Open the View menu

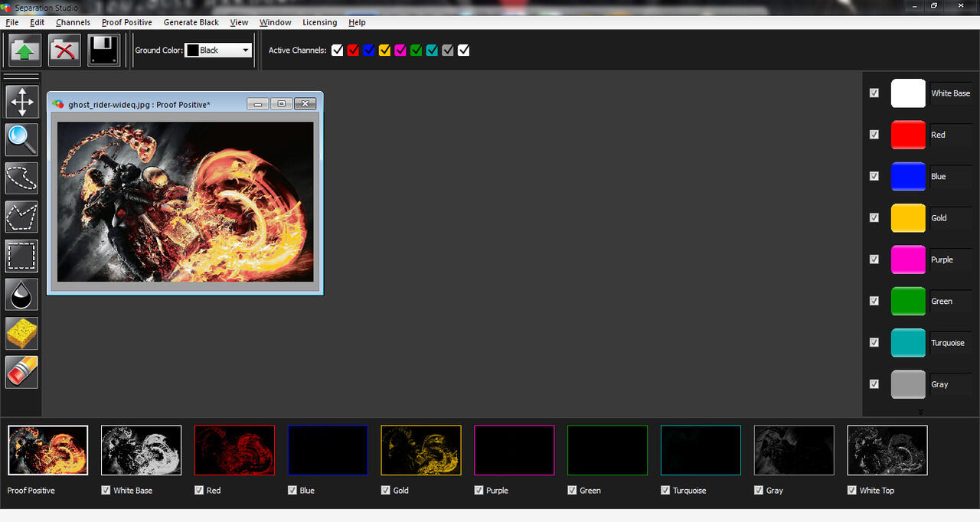tap(239, 22)
